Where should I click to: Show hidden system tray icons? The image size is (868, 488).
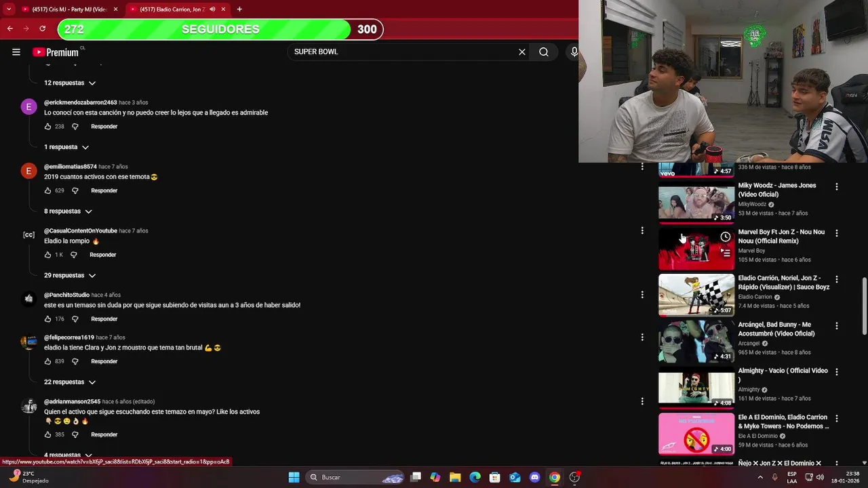(760, 477)
